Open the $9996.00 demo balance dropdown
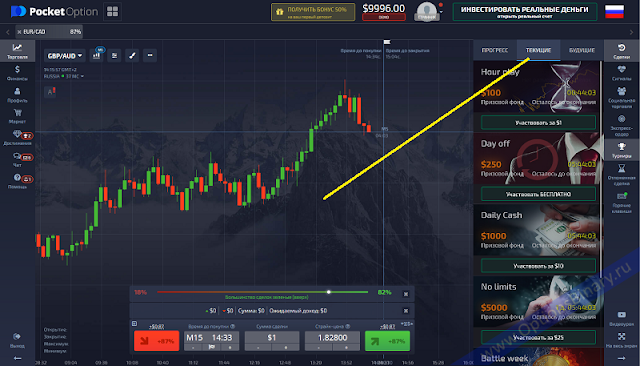Screen dimensions: 640x366 [384, 11]
